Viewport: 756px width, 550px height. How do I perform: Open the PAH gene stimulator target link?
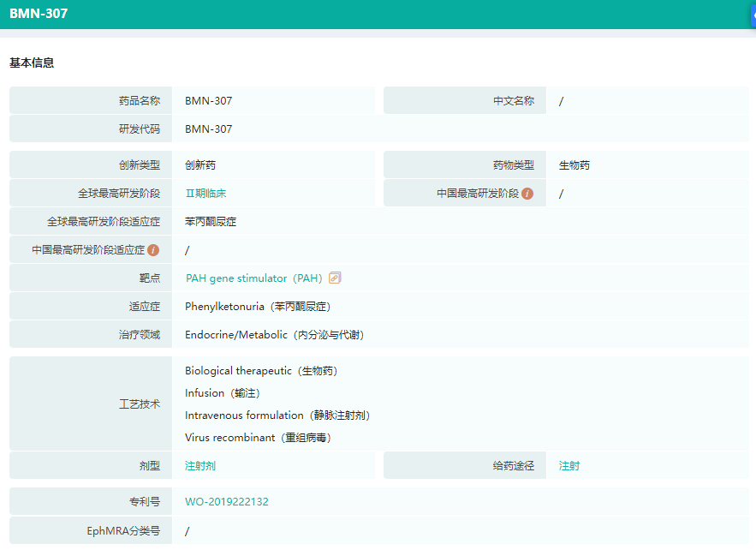coord(253,278)
